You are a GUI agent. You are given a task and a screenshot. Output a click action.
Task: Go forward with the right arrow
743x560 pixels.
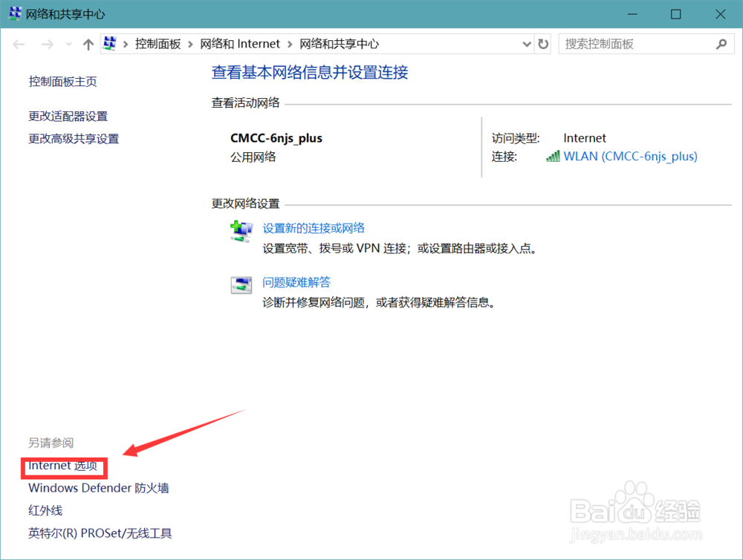coord(47,45)
